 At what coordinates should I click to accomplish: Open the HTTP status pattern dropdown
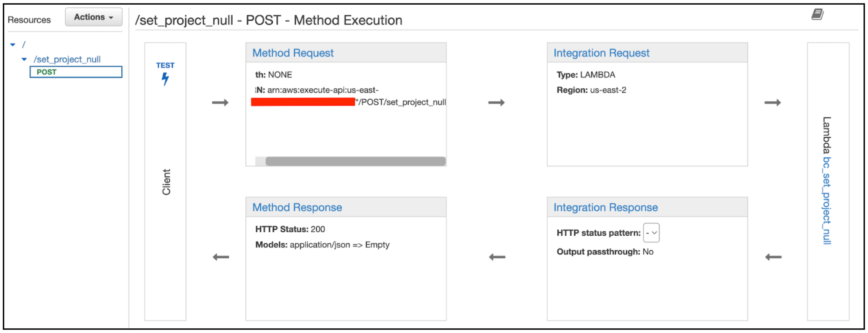[x=651, y=233]
